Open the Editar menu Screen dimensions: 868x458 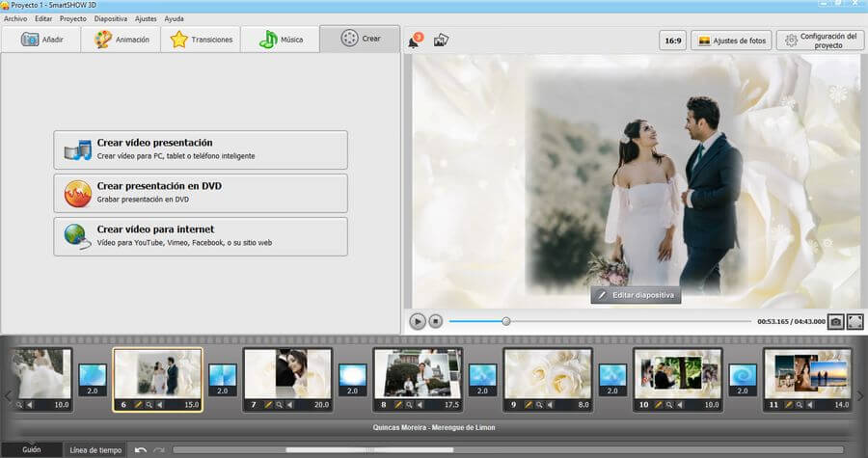(x=43, y=19)
